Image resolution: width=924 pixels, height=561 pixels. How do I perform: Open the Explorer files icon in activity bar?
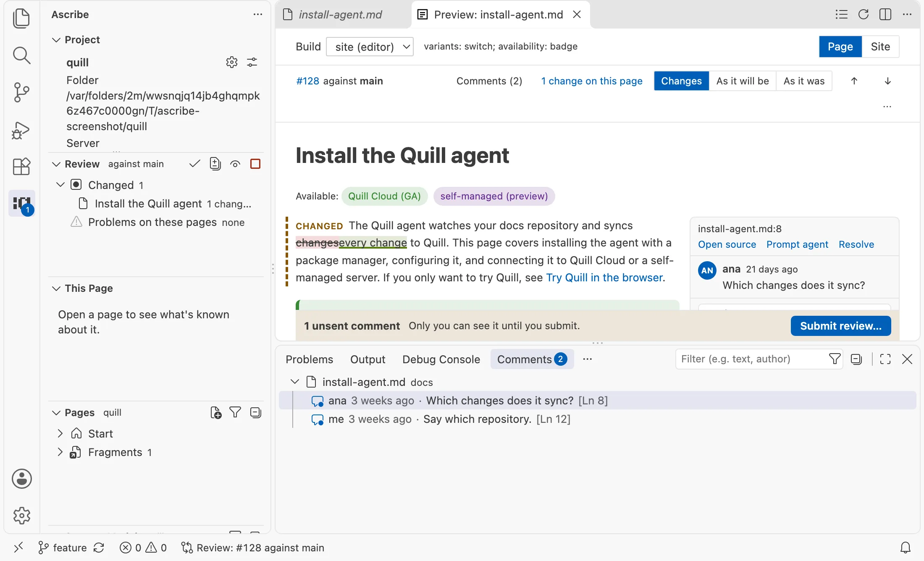click(21, 18)
